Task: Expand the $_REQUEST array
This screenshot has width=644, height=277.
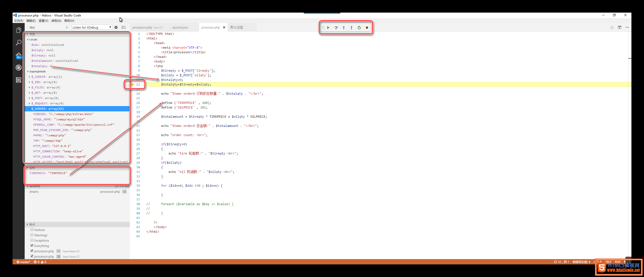Action: 29,103
